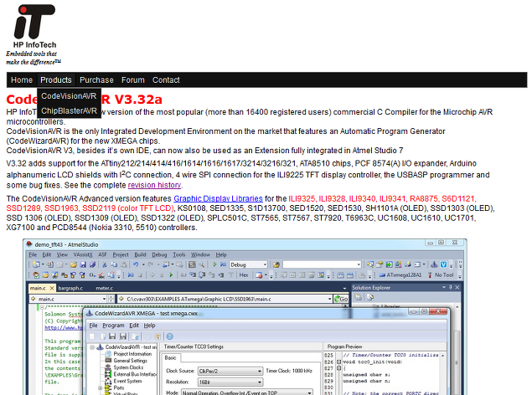This screenshot has height=395, width=532.
Task: Click the green Start debugging play icon
Action: pos(214,264)
